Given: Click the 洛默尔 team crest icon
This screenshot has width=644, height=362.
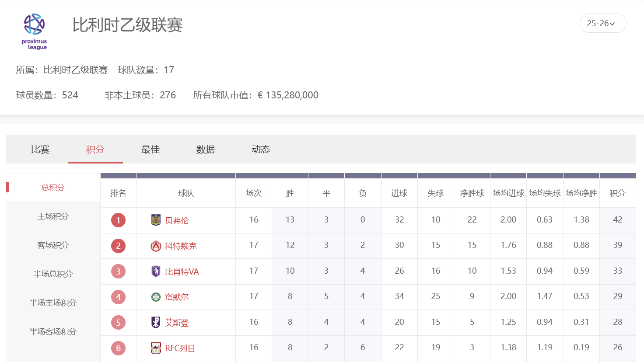Looking at the screenshot, I should click(x=156, y=297).
